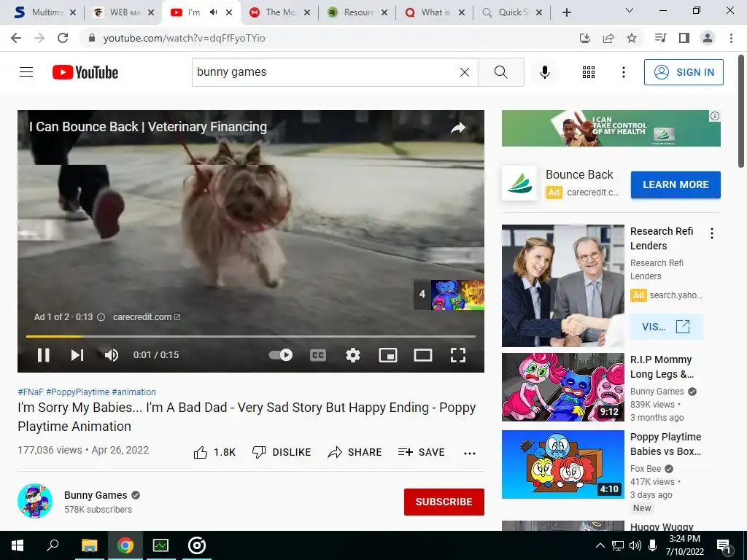Open Research Refi Lenders ad options menu
Screen dimensions: 747x560
pos(712,233)
